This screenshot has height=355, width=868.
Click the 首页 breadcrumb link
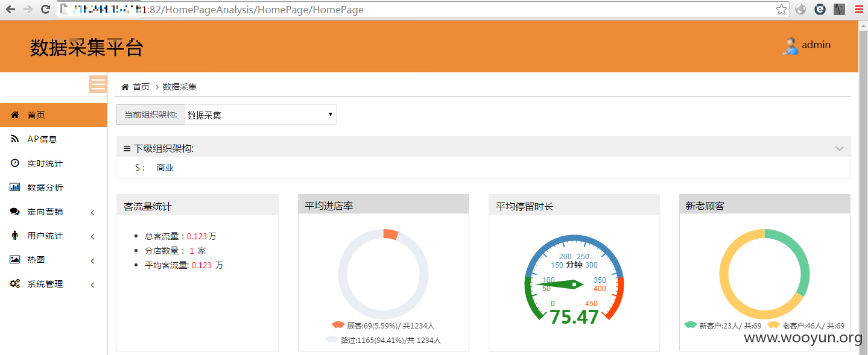point(141,87)
